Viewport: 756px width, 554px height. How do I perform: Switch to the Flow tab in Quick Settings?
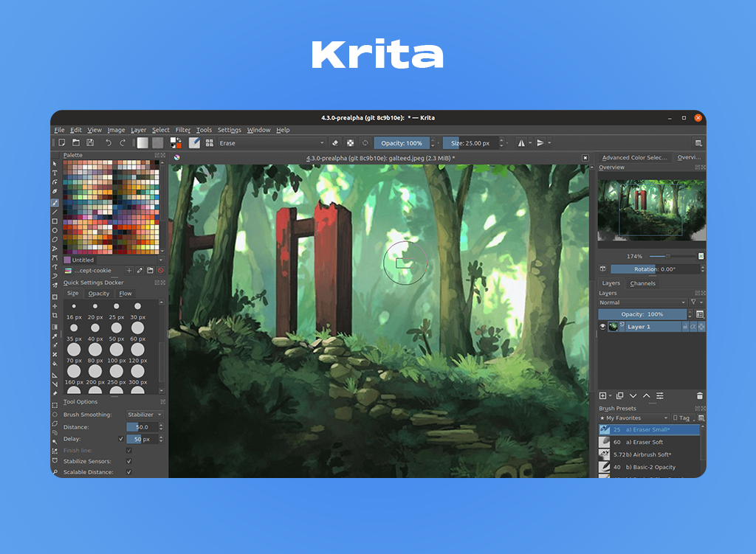(126, 294)
